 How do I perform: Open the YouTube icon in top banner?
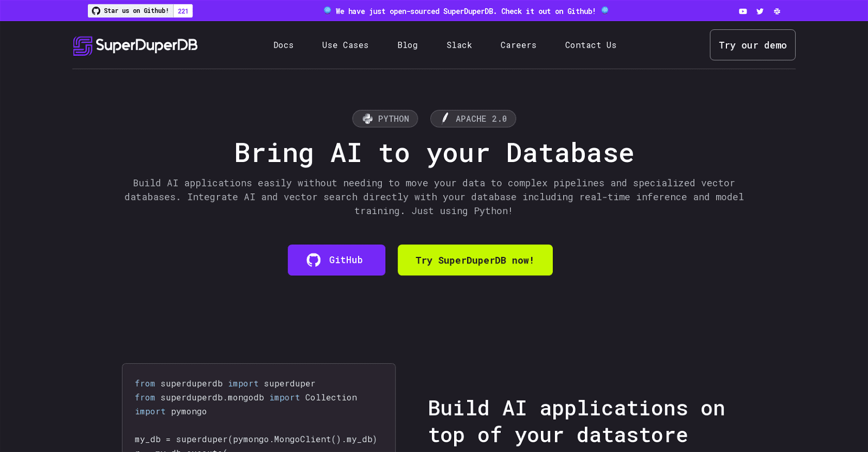coord(743,11)
